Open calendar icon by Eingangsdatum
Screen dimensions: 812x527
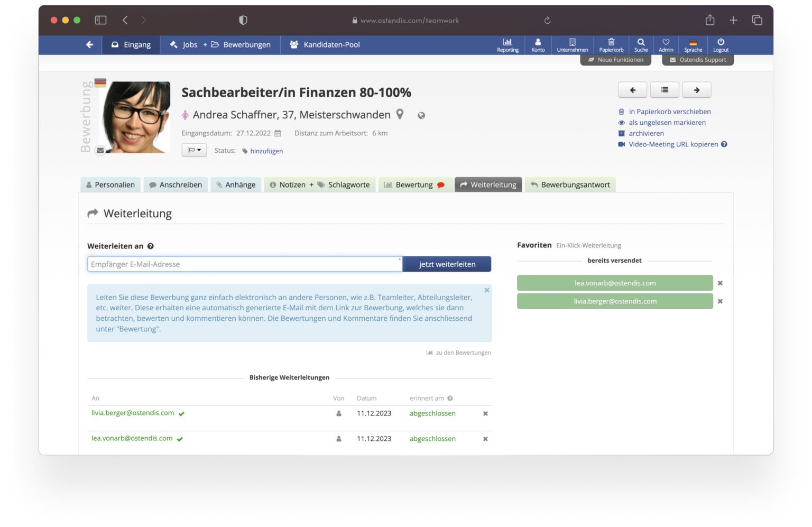278,133
